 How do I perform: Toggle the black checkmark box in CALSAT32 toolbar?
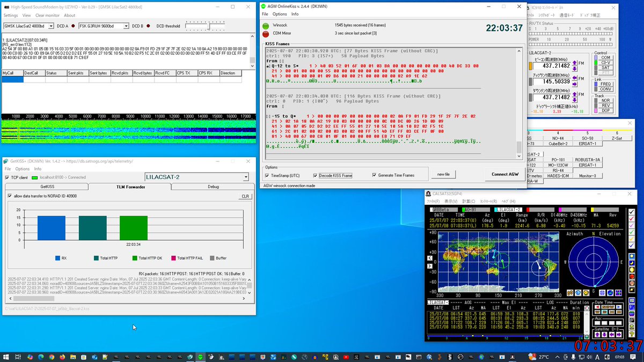[x=632, y=212]
